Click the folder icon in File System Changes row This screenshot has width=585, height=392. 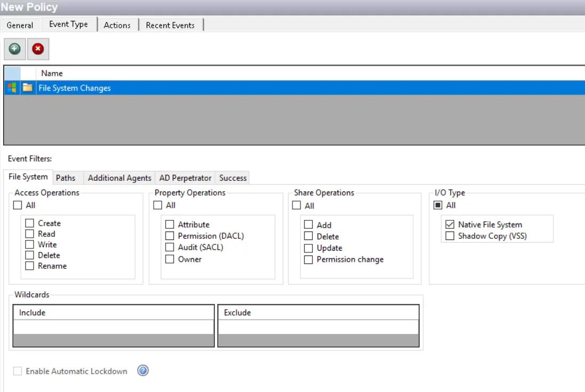[x=28, y=87]
